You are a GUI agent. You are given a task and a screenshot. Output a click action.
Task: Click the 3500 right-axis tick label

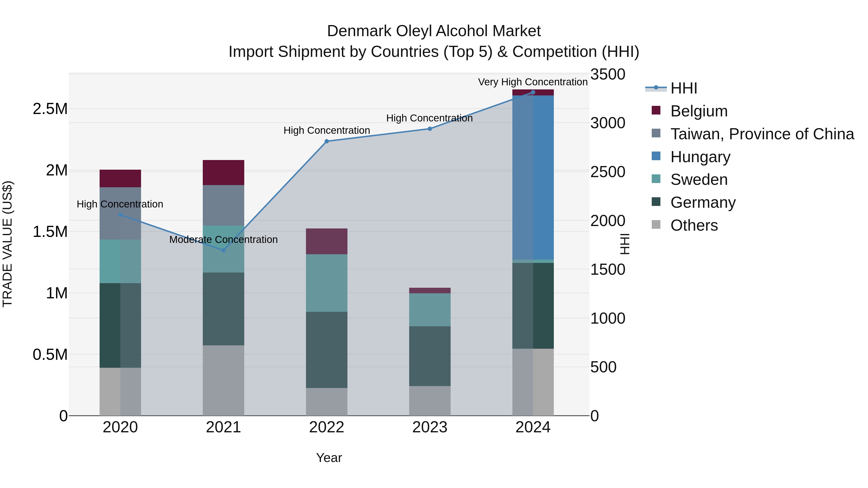[608, 74]
